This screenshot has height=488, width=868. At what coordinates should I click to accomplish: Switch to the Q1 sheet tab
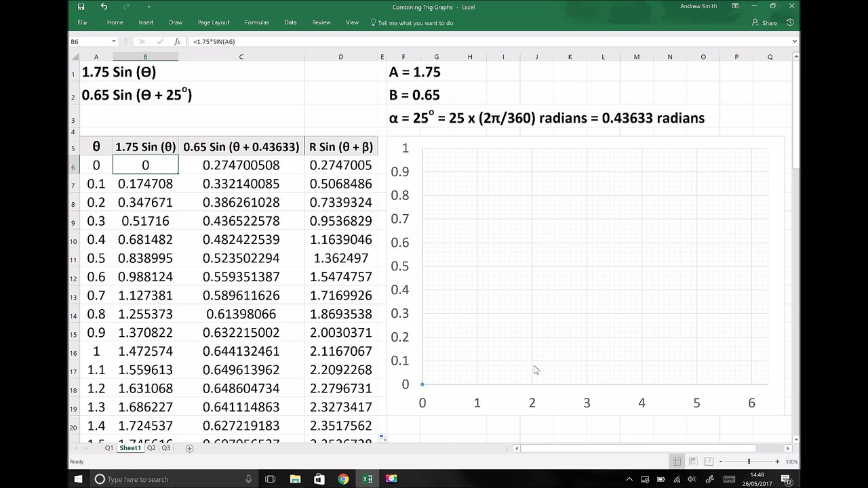pyautogui.click(x=108, y=448)
